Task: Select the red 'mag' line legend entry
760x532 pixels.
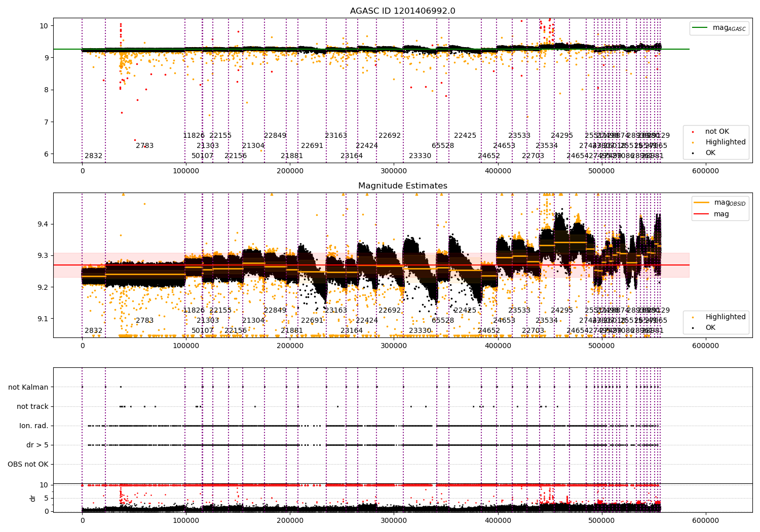Action: (712, 214)
